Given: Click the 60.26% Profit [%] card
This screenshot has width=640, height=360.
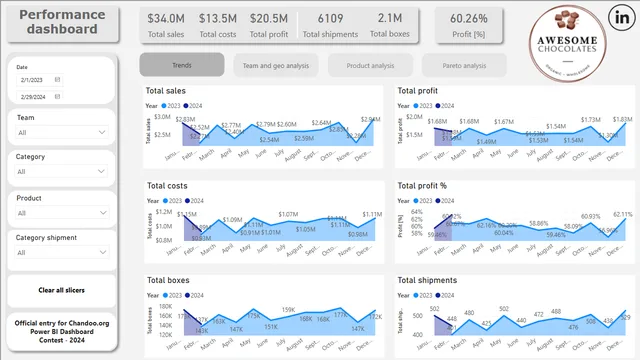Looking at the screenshot, I should tap(469, 25).
